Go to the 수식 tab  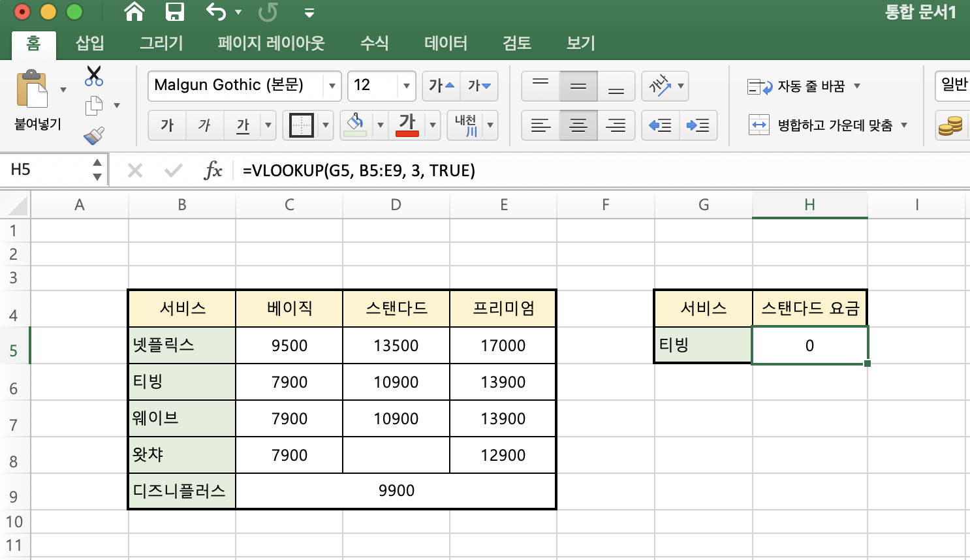pyautogui.click(x=375, y=43)
